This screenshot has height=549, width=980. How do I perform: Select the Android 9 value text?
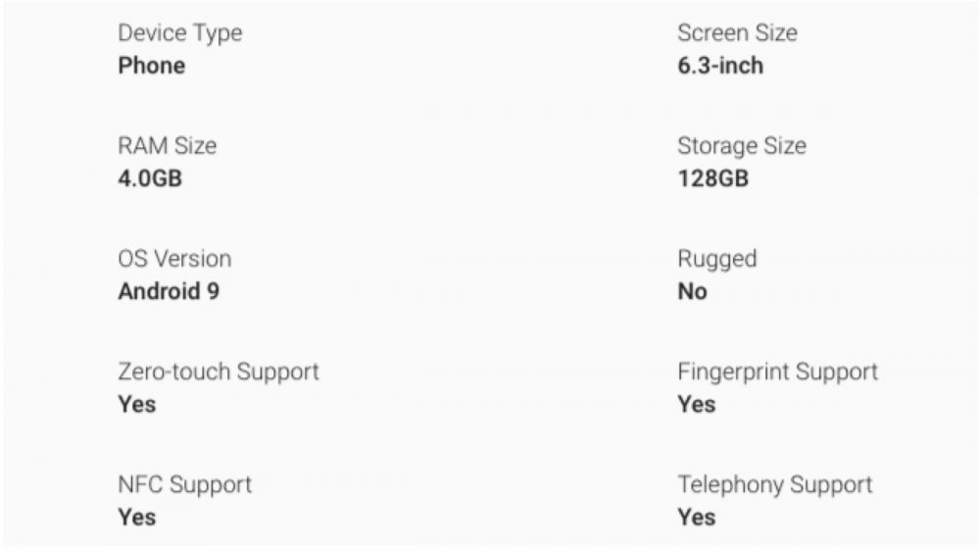pos(168,292)
